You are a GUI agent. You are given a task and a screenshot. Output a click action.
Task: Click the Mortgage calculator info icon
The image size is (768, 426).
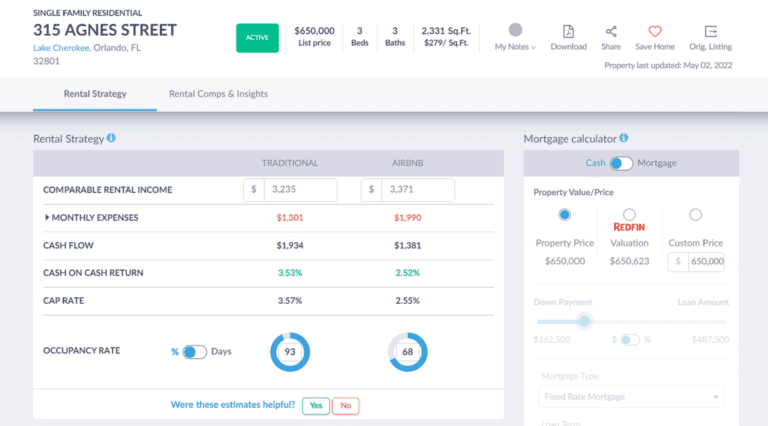623,138
